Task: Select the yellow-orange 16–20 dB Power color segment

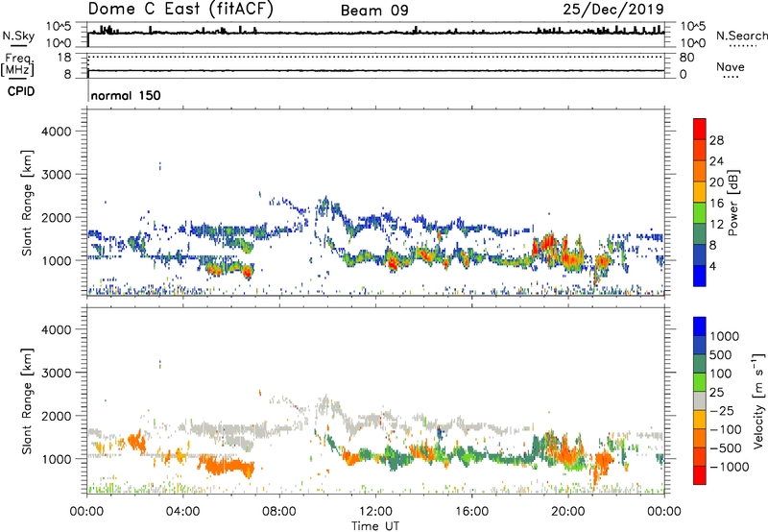Action: coord(700,191)
